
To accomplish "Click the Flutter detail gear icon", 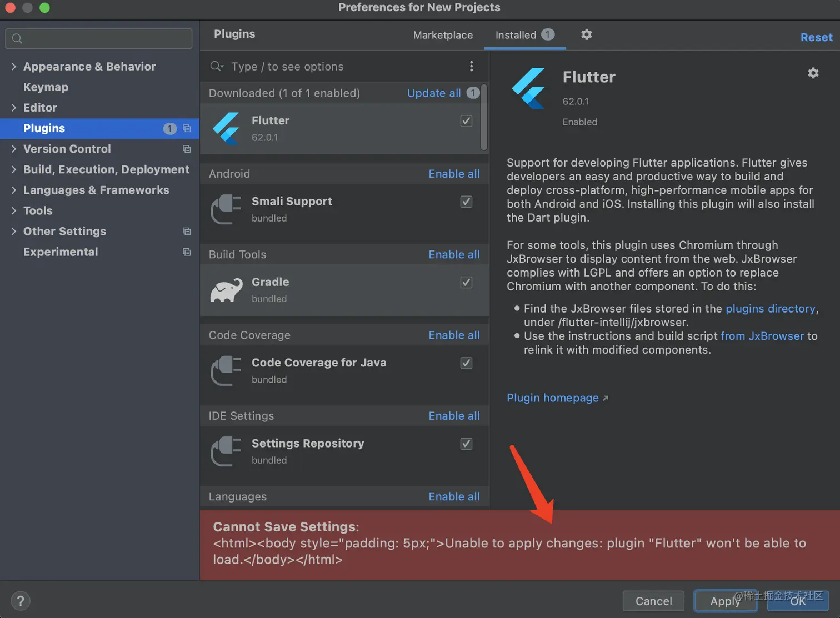I will (x=813, y=73).
